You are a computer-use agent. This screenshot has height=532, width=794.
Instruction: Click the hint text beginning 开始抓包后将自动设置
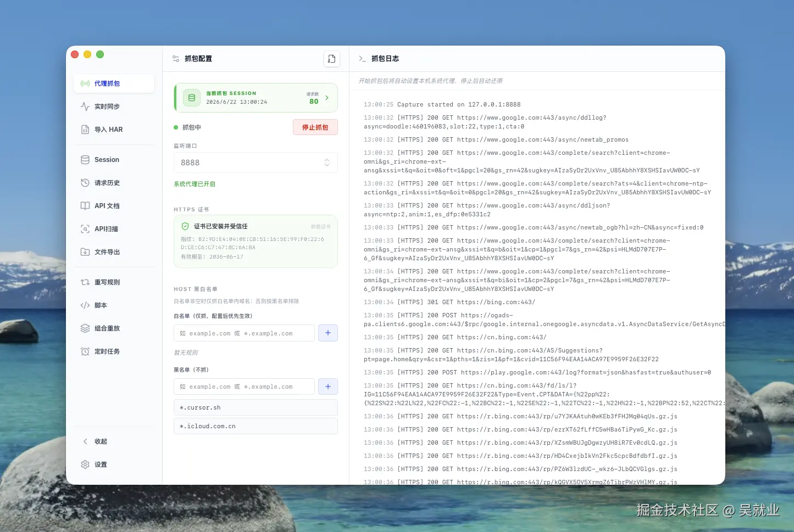point(431,81)
